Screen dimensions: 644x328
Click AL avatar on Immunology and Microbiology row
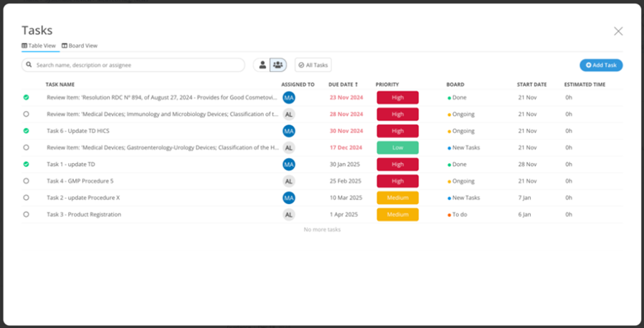289,114
